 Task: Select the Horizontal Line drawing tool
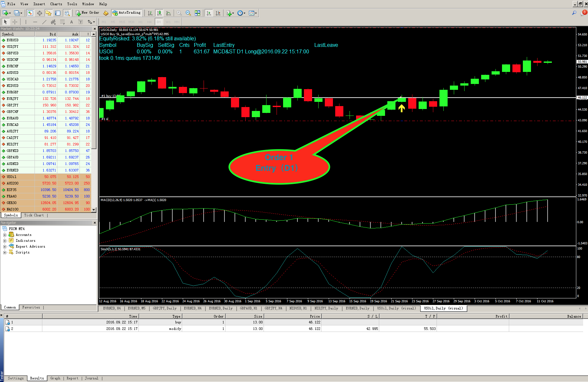[x=35, y=22]
